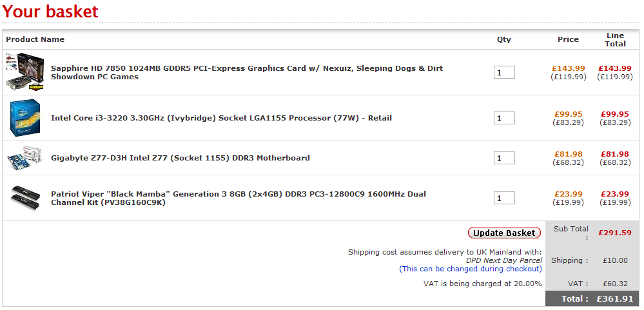
Task: Open the Gigabyte Z77-D3H Motherboard link
Action: coord(180,158)
